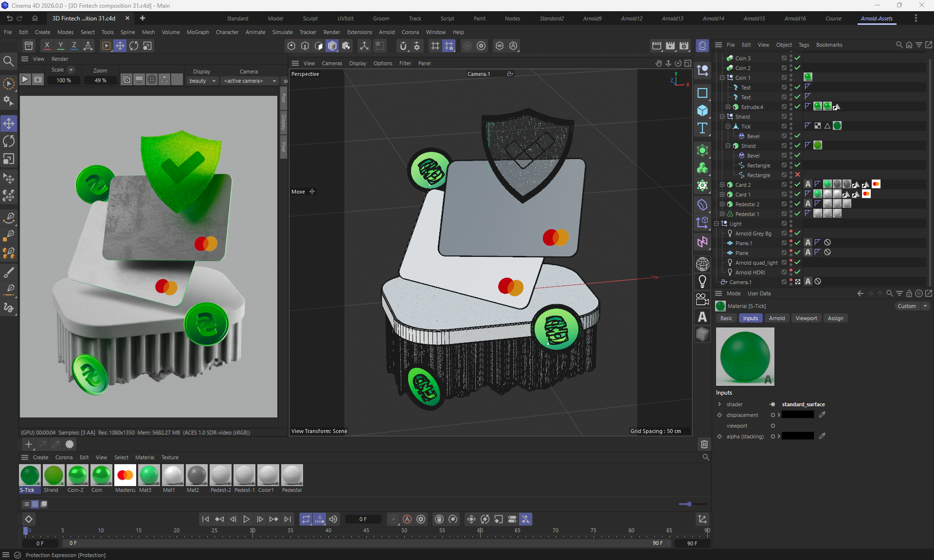Click the Basic button in material attributes
This screenshot has width=934, height=560.
point(726,318)
